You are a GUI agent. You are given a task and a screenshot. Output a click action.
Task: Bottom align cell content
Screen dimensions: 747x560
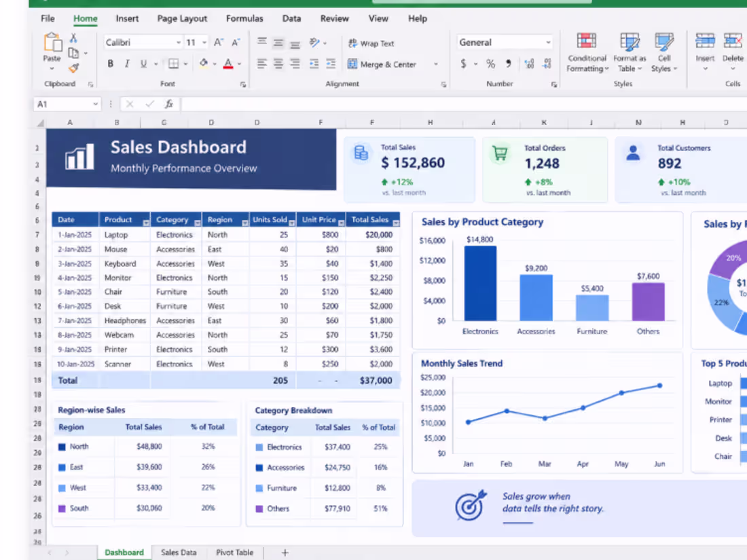tap(295, 45)
